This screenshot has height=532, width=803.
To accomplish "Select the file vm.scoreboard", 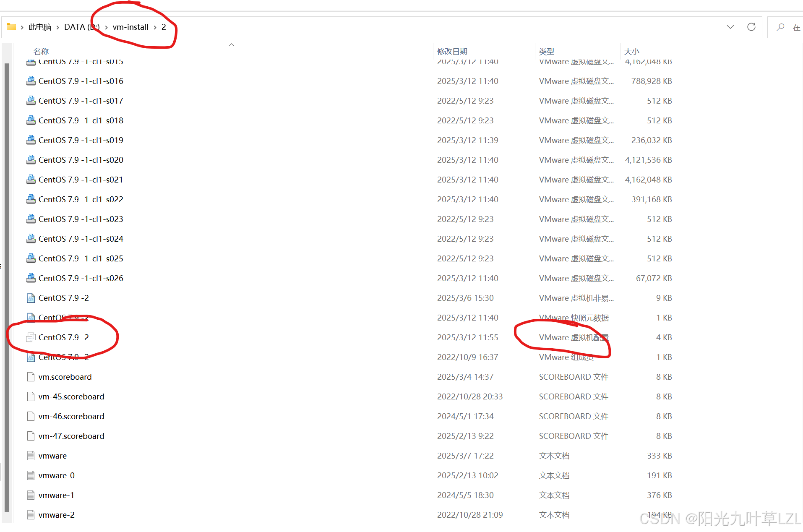I will (x=65, y=377).
